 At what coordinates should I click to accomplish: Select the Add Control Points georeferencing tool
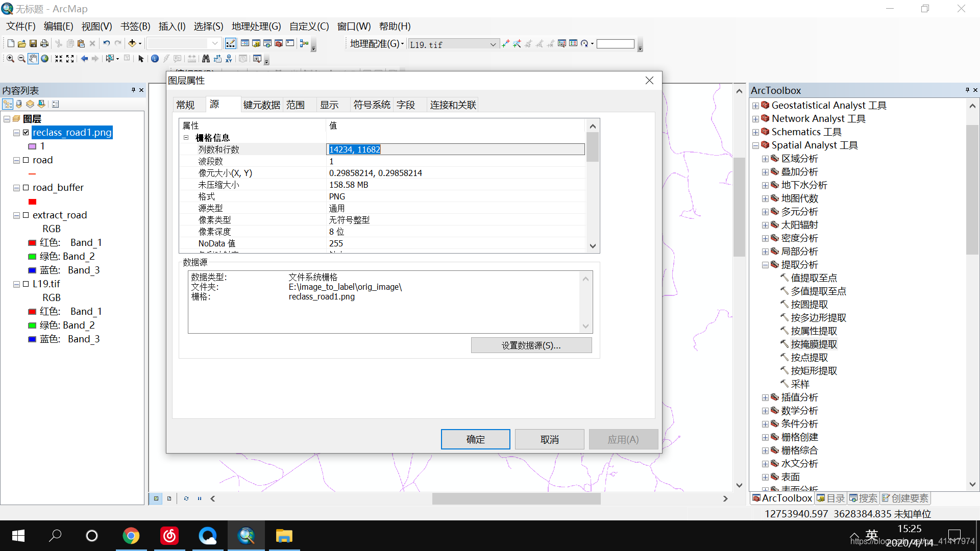tap(506, 44)
